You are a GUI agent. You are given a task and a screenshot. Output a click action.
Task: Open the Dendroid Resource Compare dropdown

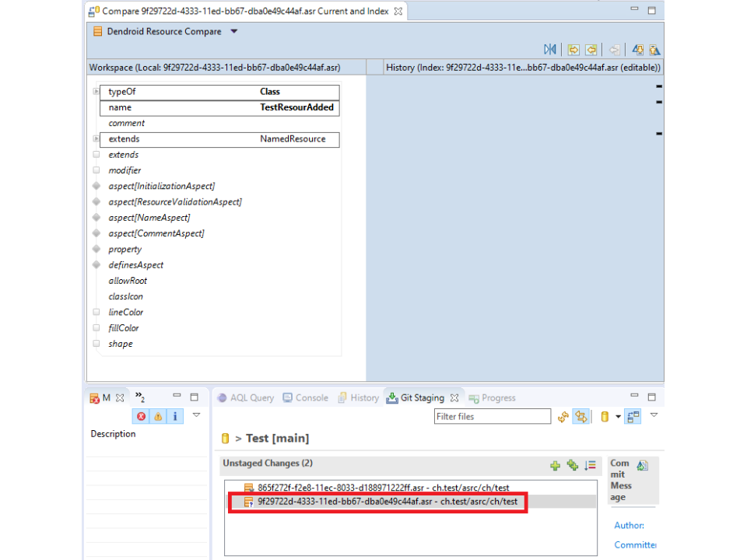(234, 32)
